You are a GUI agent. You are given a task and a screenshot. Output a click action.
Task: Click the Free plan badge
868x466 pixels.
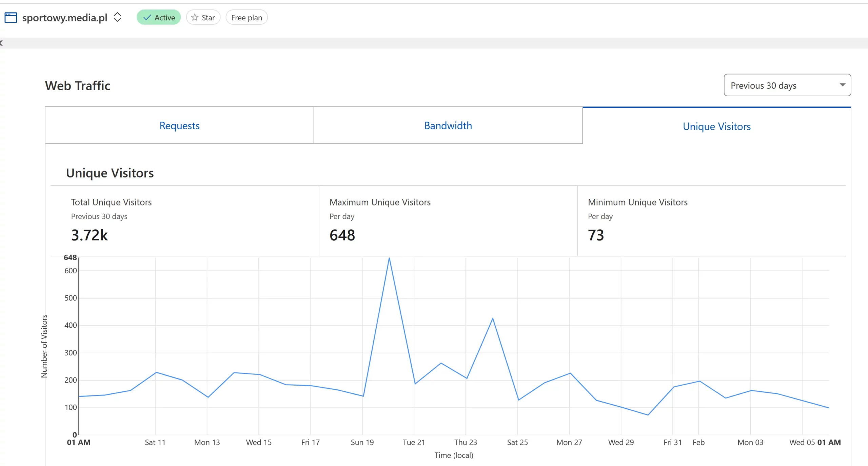pyautogui.click(x=246, y=18)
